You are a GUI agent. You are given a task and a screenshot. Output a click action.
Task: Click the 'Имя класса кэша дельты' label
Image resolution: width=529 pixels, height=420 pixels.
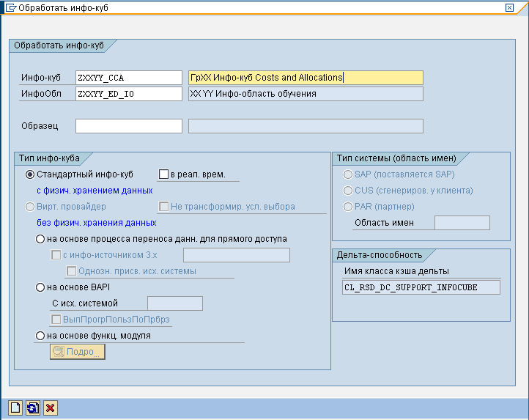[397, 271]
